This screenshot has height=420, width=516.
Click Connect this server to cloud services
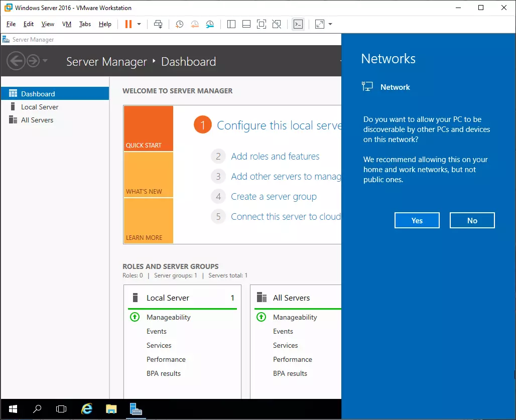click(x=286, y=216)
